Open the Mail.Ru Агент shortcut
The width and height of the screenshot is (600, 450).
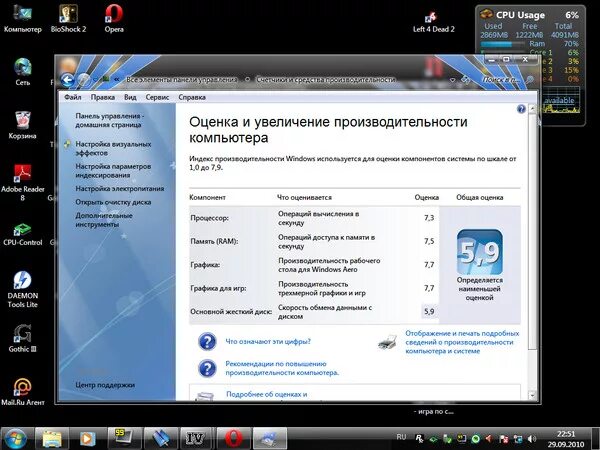(23, 392)
